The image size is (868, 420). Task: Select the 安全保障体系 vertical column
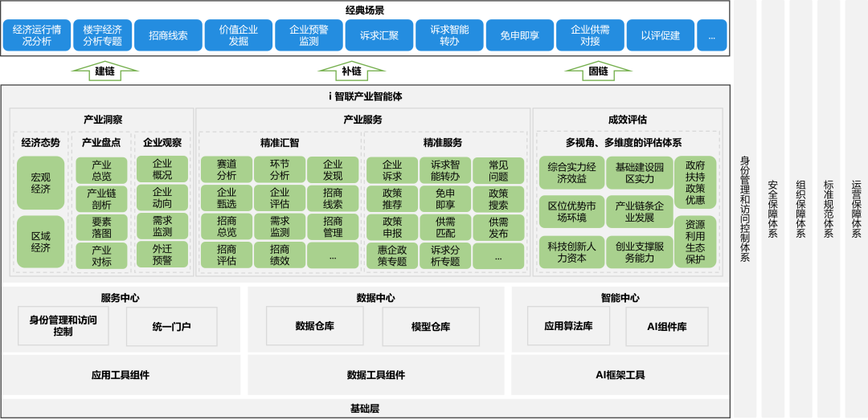coord(772,209)
